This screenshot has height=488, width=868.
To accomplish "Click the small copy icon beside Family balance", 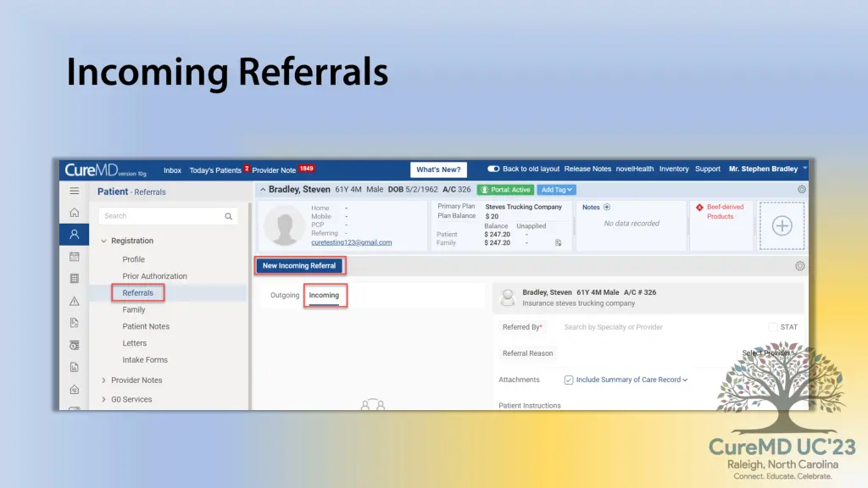I will point(558,243).
